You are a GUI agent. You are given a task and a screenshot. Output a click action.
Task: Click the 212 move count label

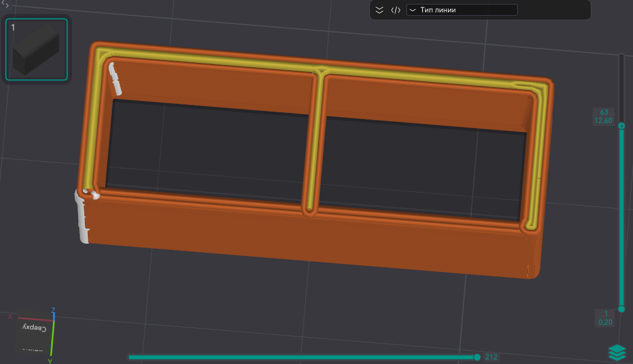491,357
